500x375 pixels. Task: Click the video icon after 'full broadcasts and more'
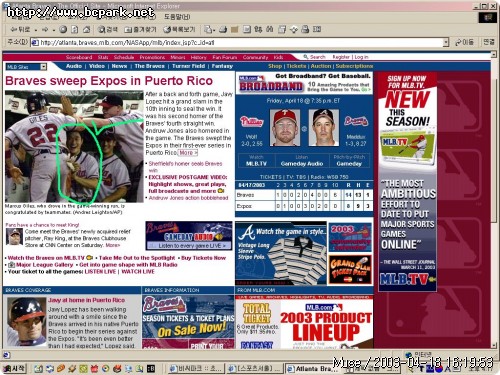point(221,191)
